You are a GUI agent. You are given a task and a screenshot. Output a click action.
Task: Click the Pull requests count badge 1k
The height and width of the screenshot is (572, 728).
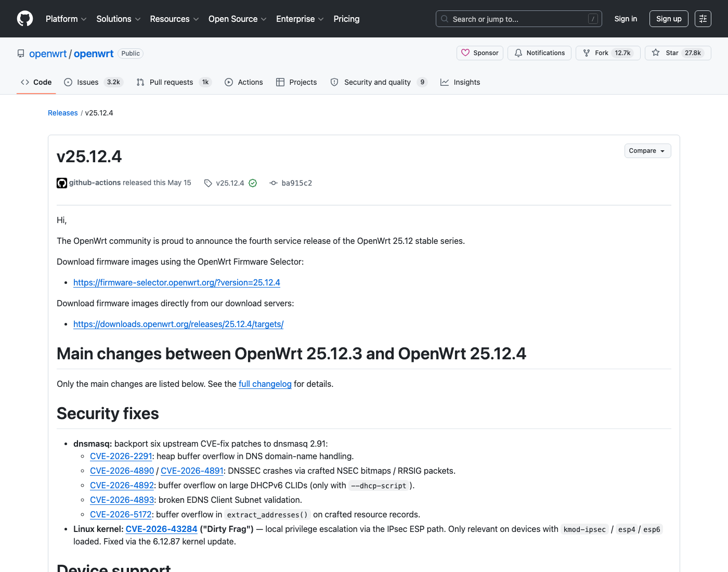point(205,82)
